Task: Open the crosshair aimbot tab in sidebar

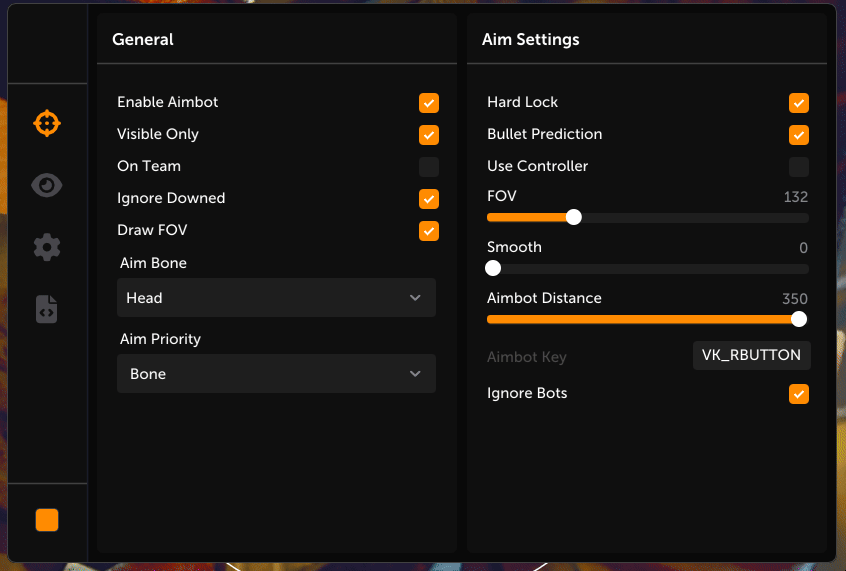Action: (x=47, y=123)
